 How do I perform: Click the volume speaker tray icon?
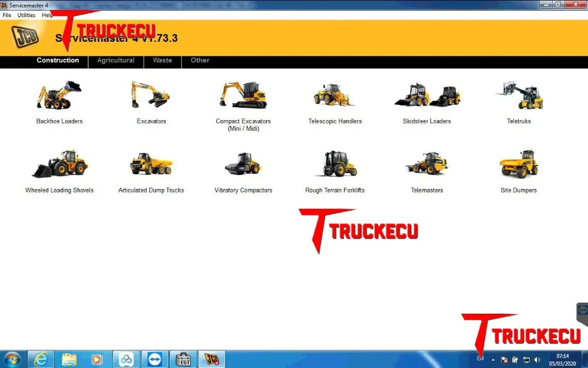tap(537, 360)
